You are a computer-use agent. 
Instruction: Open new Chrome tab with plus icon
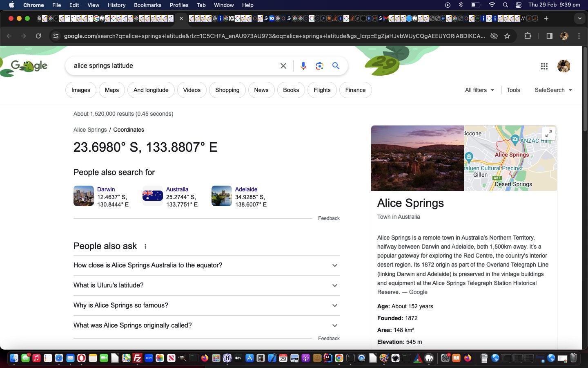coord(546,18)
